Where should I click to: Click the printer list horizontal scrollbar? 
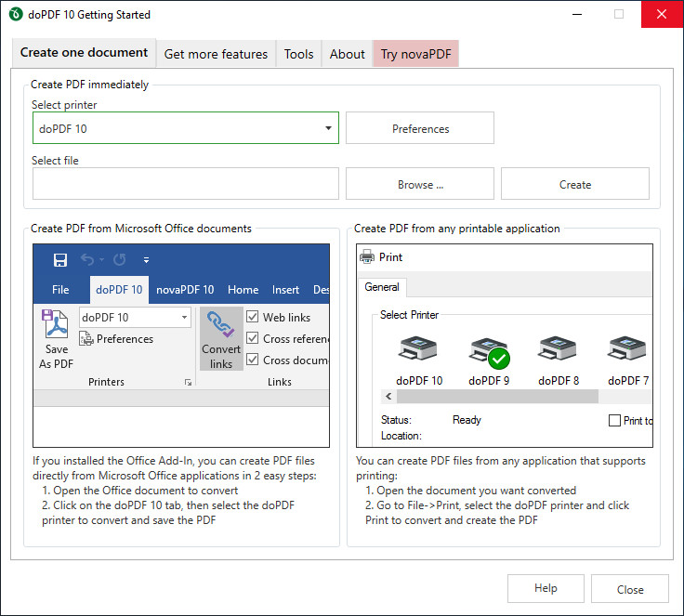[x=498, y=396]
